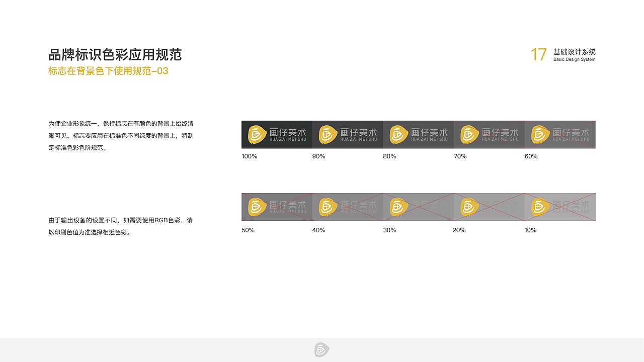644x362 pixels.
Task: Select the 70% label
Action: click(x=460, y=156)
